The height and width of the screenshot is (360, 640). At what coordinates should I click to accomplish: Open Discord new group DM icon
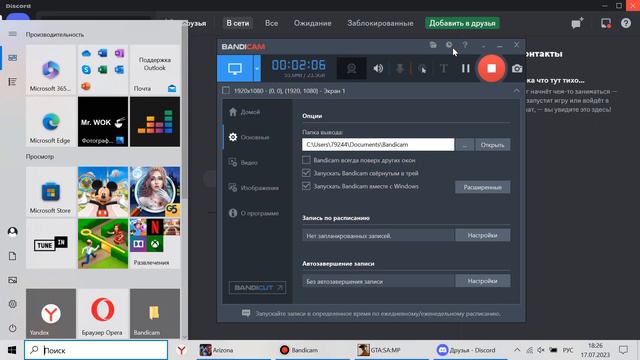coord(577,23)
